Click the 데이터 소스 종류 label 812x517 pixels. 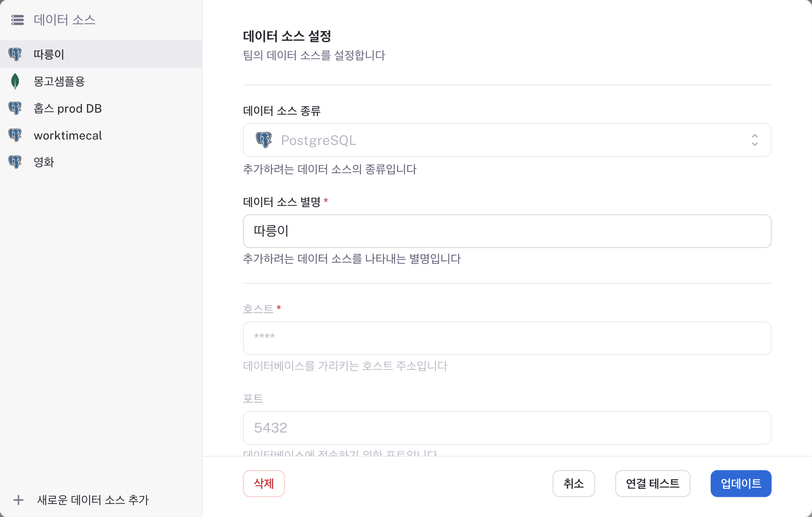point(282,111)
